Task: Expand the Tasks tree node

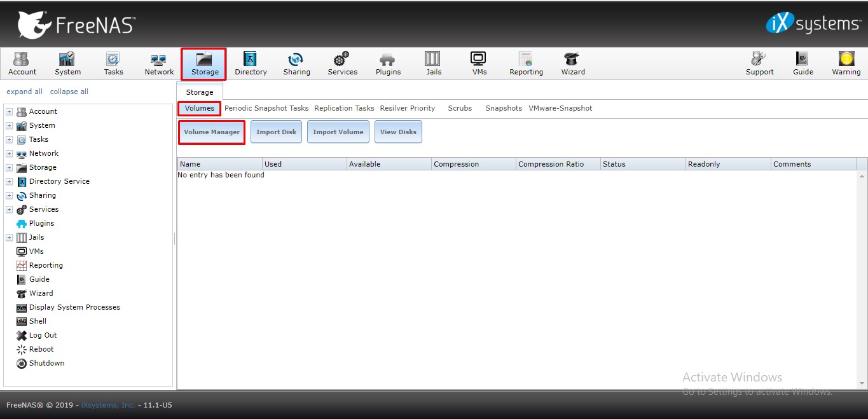Action: [10, 139]
